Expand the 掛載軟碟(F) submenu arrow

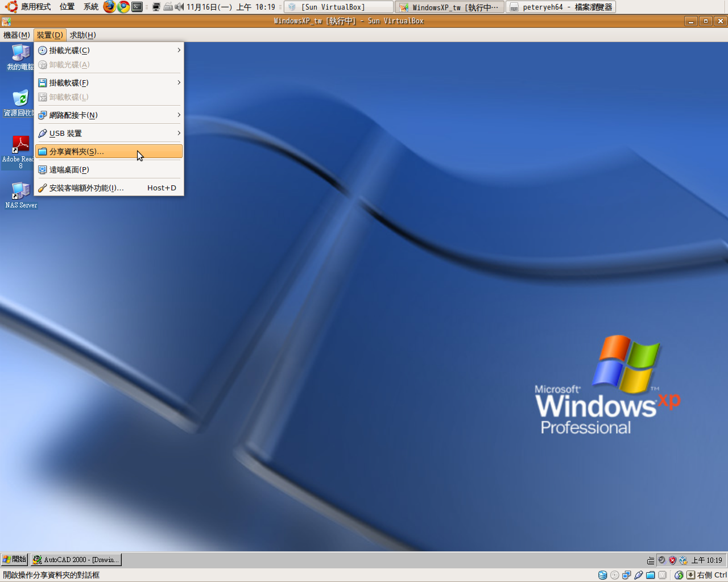(179, 82)
